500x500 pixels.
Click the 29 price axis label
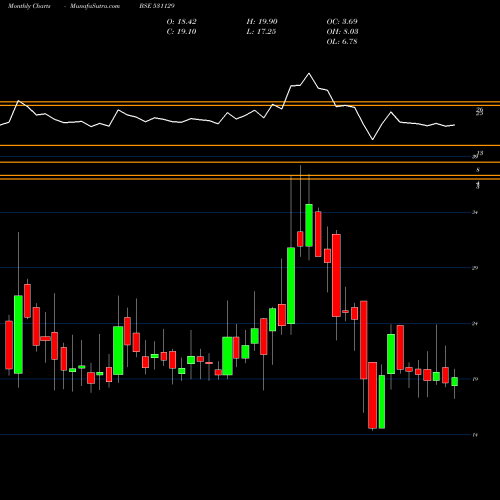tap(475, 268)
